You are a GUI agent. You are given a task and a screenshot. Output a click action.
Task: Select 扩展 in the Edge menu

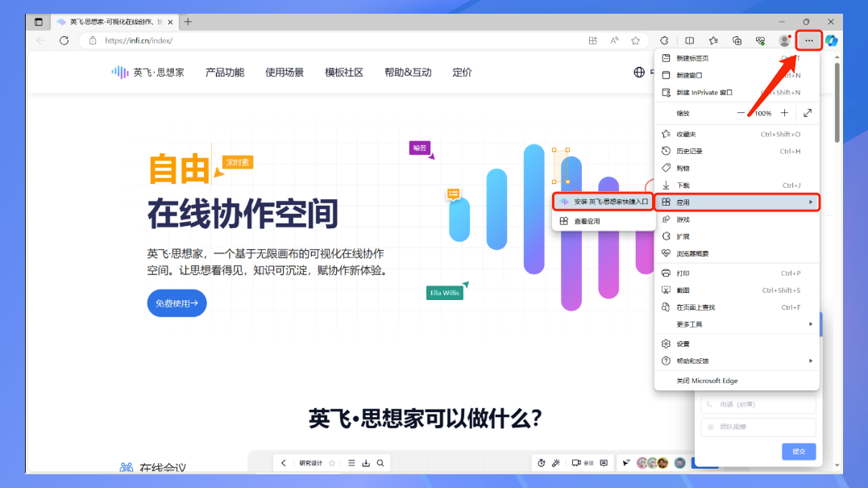point(737,236)
